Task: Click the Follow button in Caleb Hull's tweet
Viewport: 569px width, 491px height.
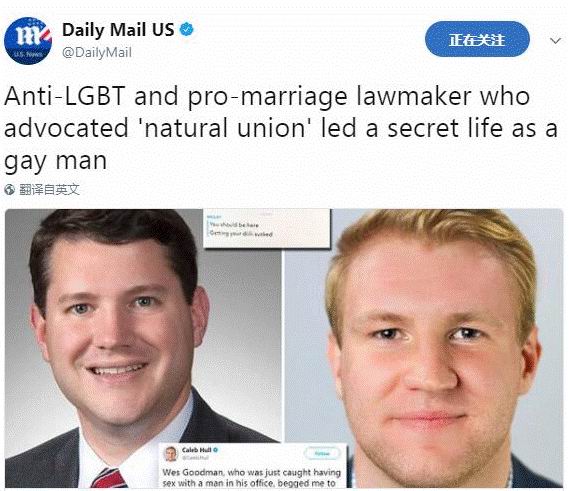Action: click(322, 454)
